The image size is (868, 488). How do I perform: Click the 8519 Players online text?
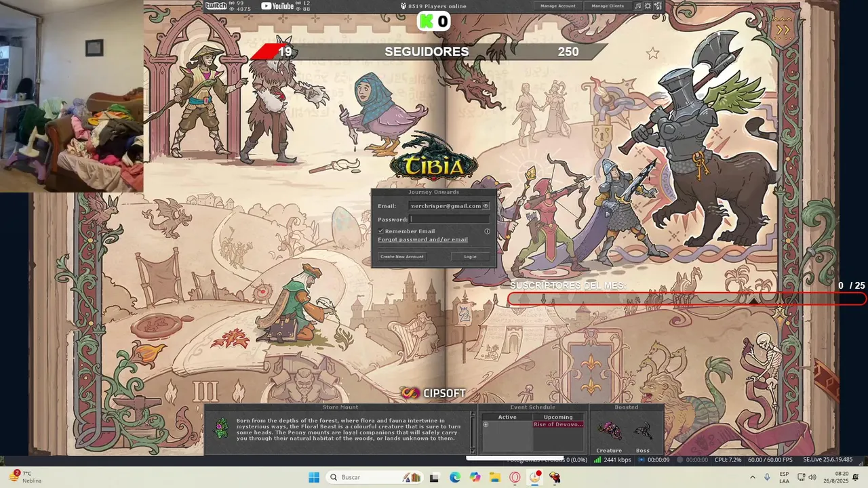click(437, 6)
